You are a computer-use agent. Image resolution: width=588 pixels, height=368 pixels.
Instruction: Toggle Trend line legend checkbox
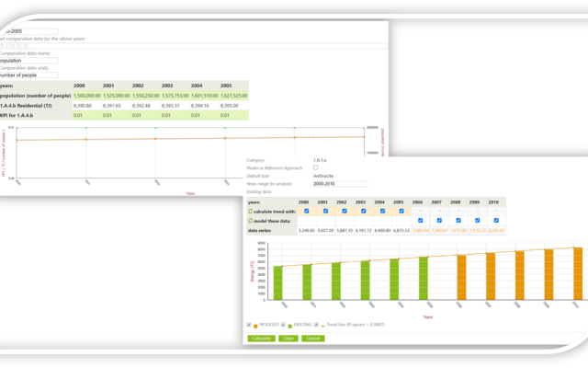click(x=316, y=325)
